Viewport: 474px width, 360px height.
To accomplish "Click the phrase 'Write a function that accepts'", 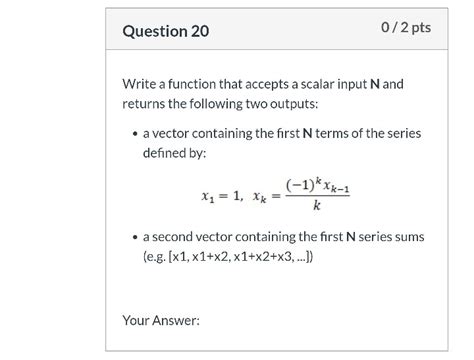I will (206, 84).
